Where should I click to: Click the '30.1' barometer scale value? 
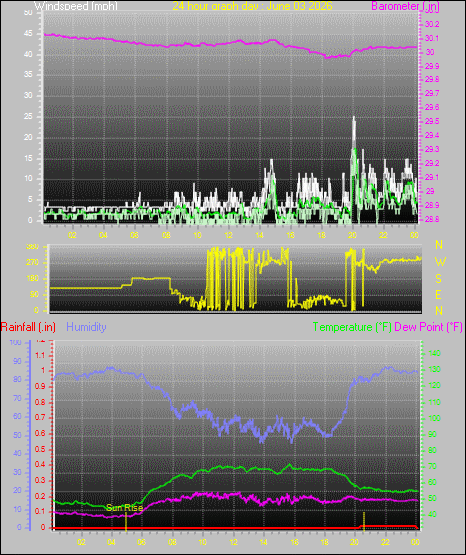(x=432, y=38)
